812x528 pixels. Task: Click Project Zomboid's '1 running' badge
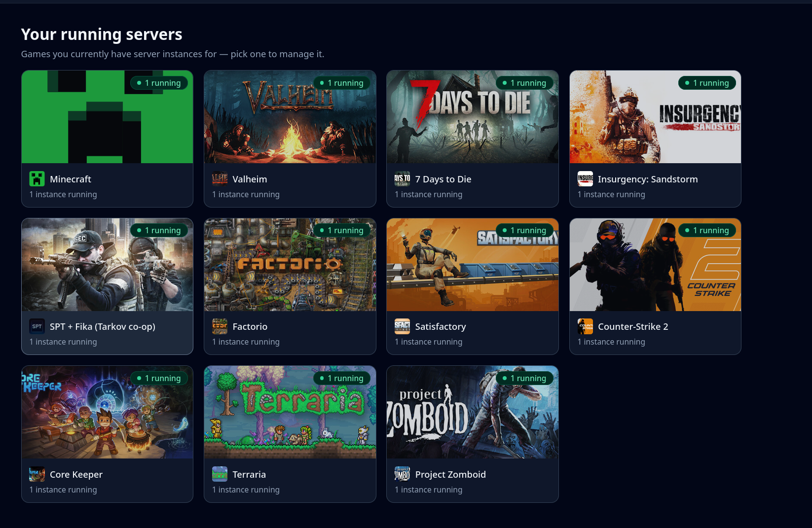pos(524,378)
